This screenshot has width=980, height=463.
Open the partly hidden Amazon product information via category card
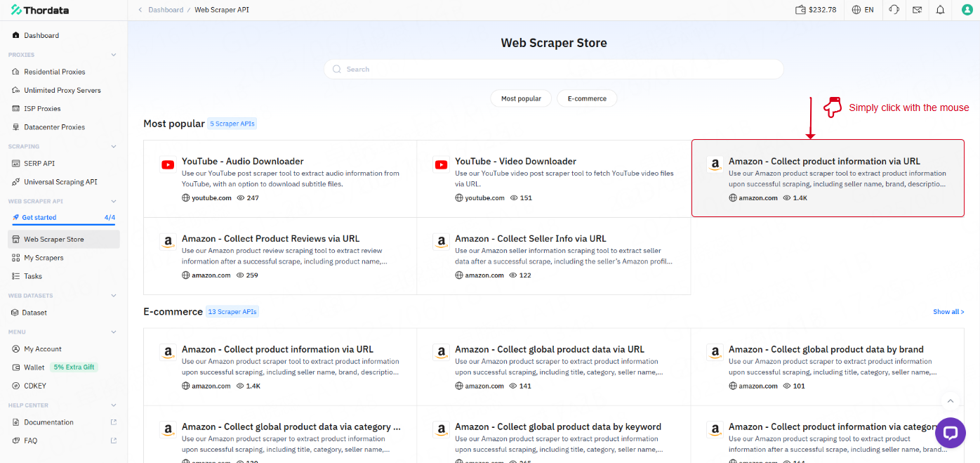[x=828, y=434]
